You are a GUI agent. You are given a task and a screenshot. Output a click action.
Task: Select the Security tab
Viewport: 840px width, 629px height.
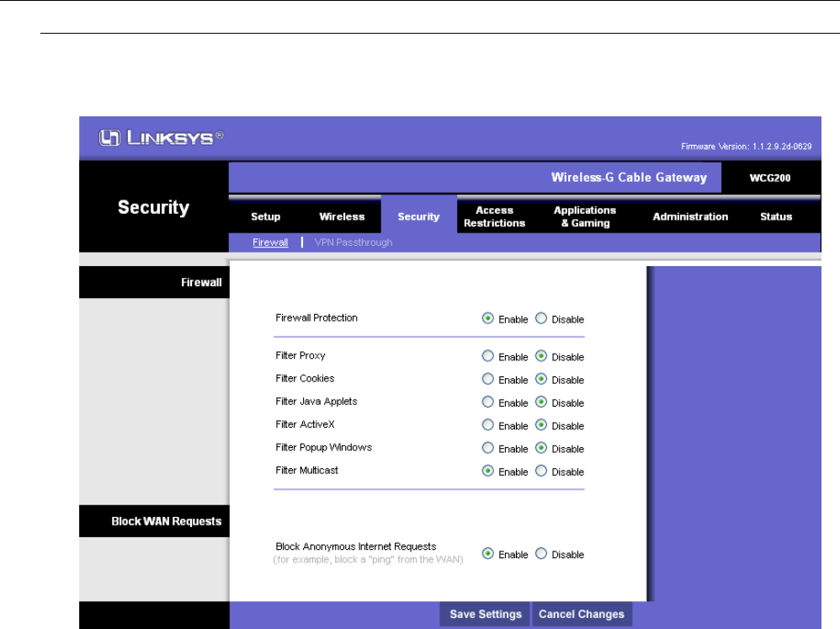418,216
